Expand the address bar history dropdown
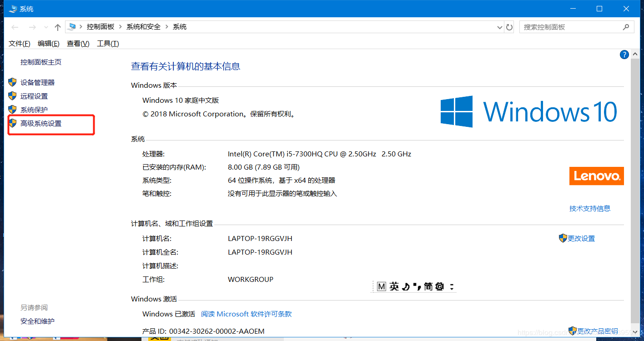The width and height of the screenshot is (644, 341). coord(499,27)
